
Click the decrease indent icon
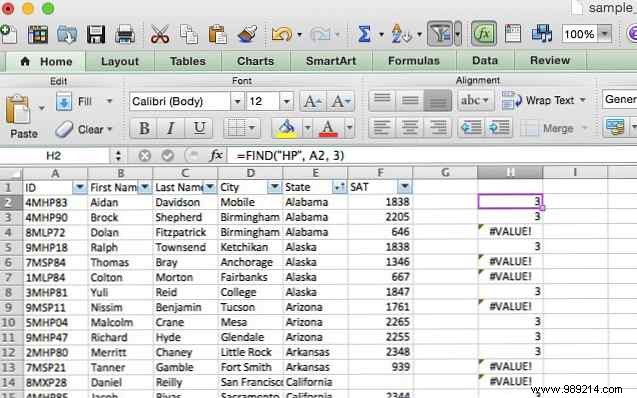point(471,128)
